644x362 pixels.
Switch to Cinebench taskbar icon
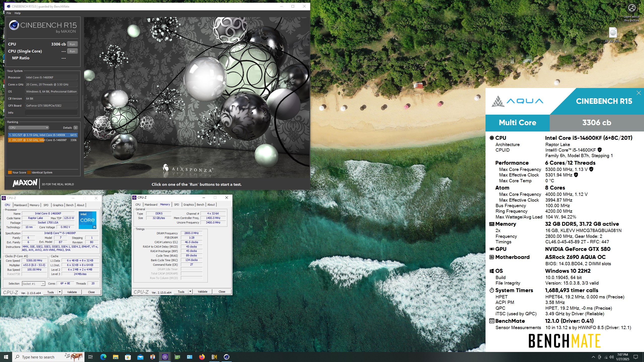227,357
